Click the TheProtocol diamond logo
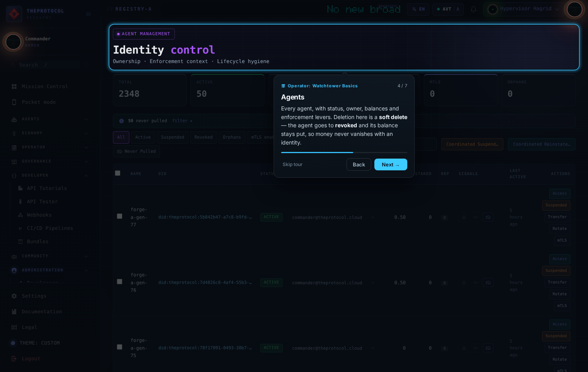Image resolution: width=588 pixels, height=372 pixels. [x=14, y=14]
